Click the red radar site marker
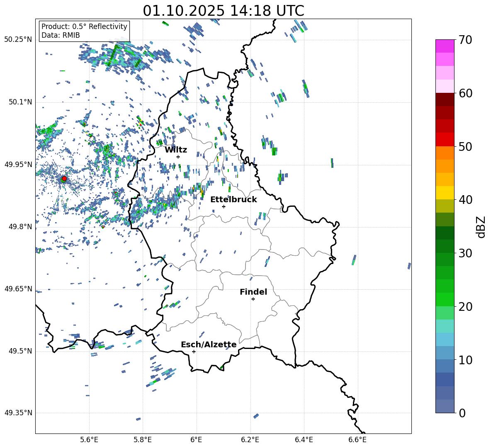Screen dimensions: 491x448 point(64,179)
